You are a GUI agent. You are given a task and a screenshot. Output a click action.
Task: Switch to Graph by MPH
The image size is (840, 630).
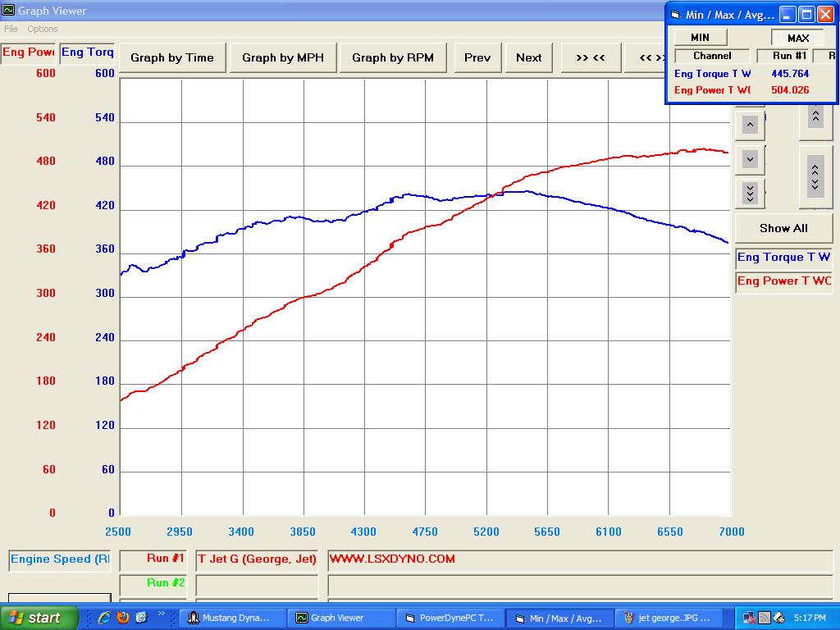point(283,57)
